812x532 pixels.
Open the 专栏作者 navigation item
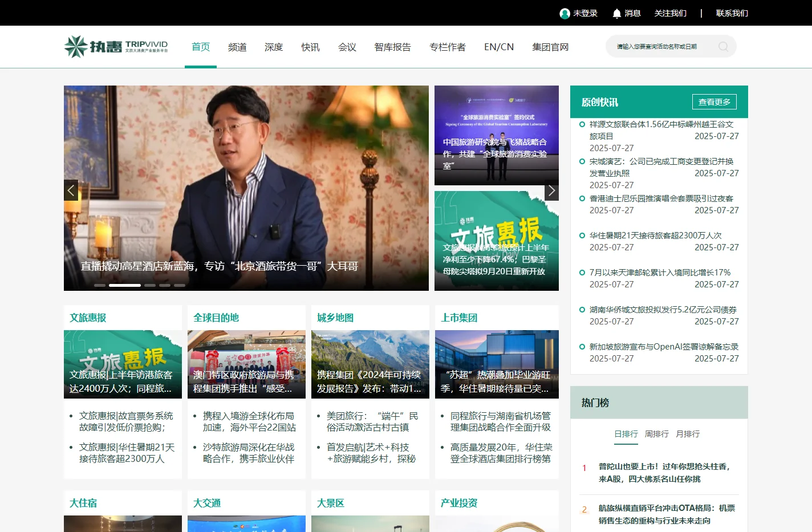click(448, 47)
